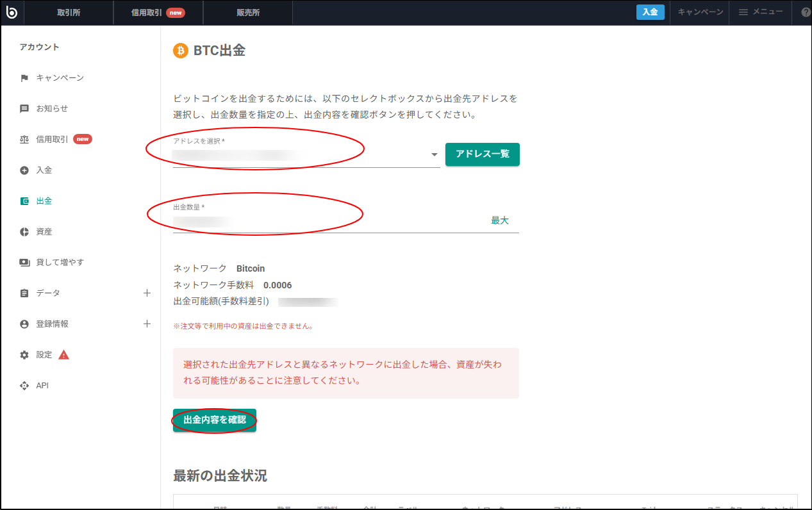
Task: Click the 信用取引 scales icon
Action: (x=24, y=138)
